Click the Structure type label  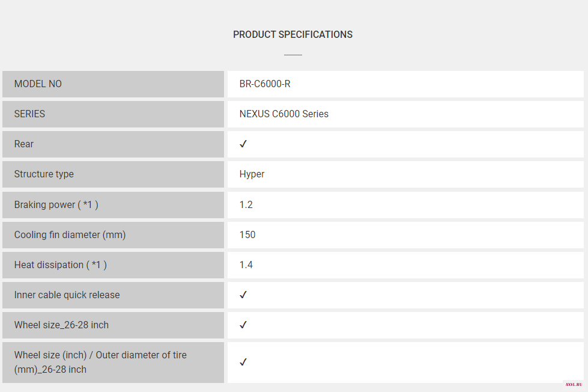coord(44,174)
